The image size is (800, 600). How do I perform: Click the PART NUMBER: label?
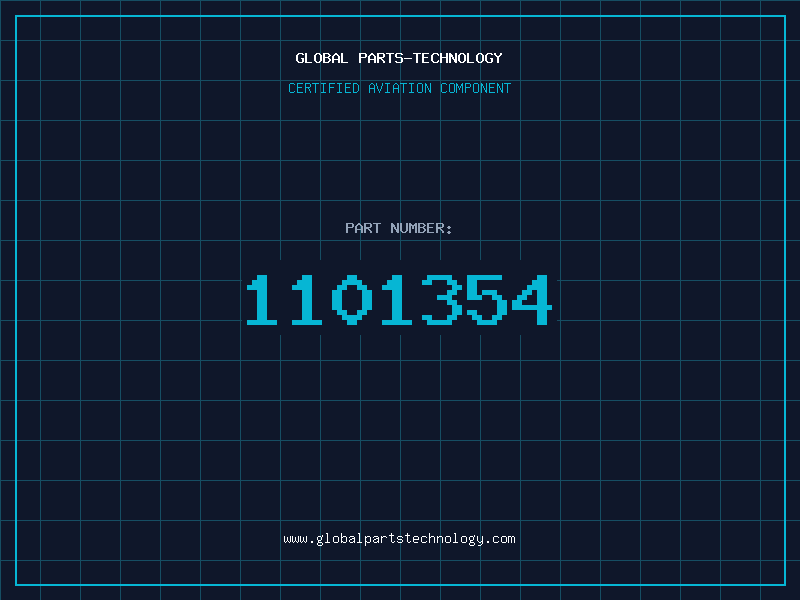pos(398,228)
